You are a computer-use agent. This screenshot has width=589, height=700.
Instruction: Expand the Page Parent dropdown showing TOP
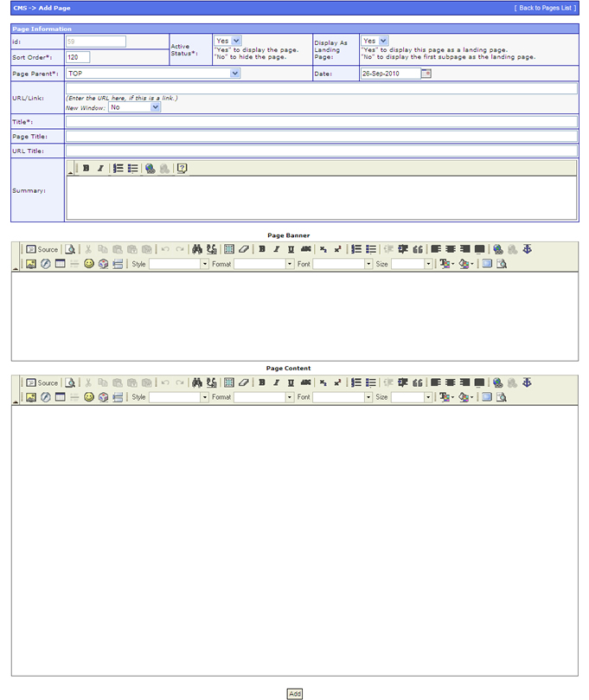(235, 74)
